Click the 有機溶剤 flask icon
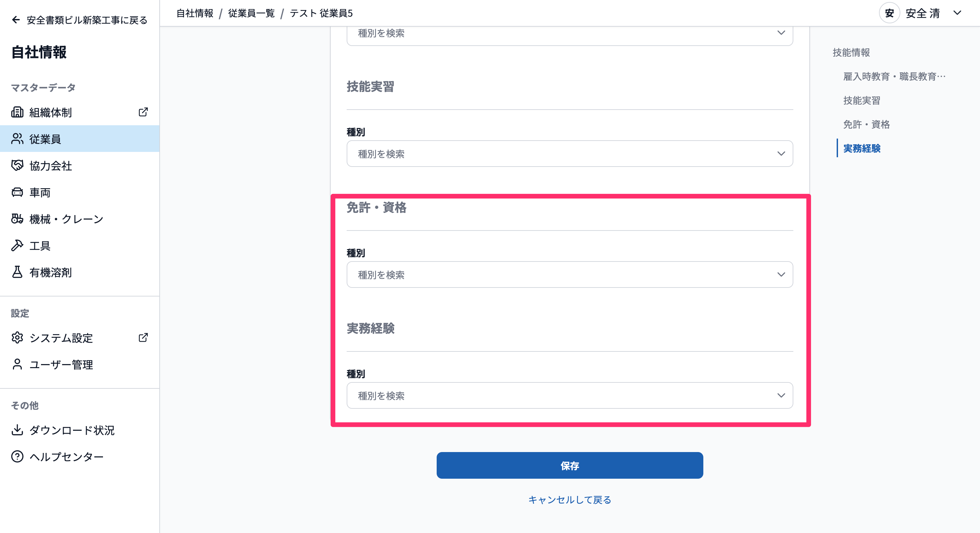The height and width of the screenshot is (533, 980). tap(17, 272)
